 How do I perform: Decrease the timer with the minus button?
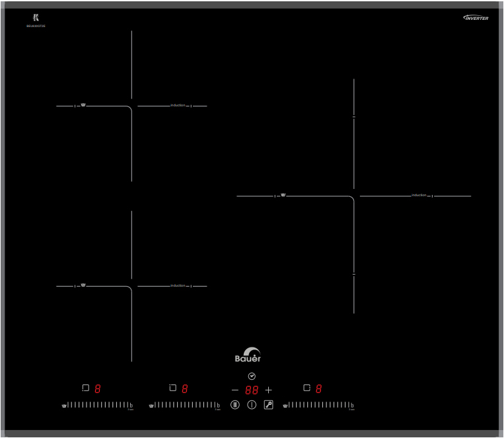click(235, 390)
